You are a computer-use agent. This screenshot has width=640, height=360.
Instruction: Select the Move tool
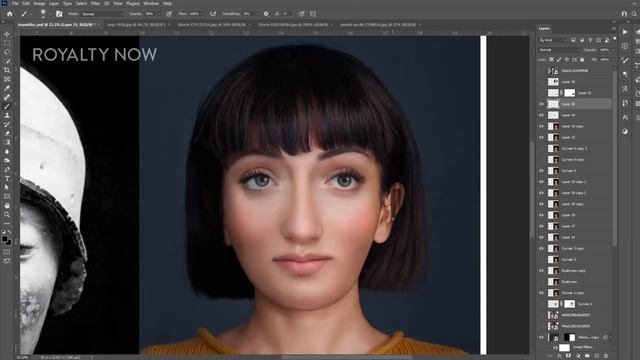(7, 34)
